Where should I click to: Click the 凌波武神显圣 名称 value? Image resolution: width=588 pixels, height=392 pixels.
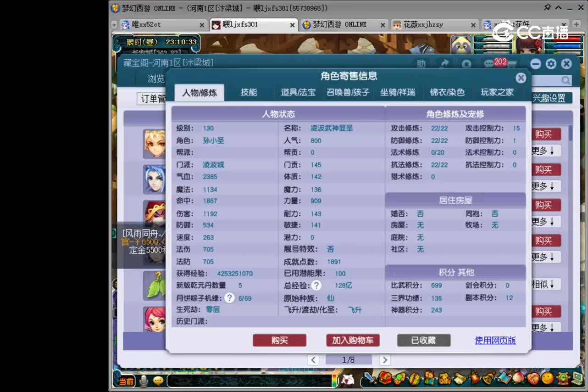(x=332, y=128)
